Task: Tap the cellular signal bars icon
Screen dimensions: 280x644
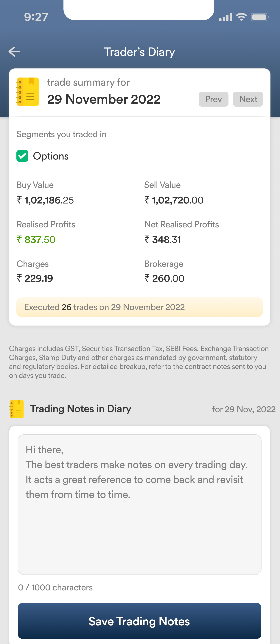Action: coord(226,17)
